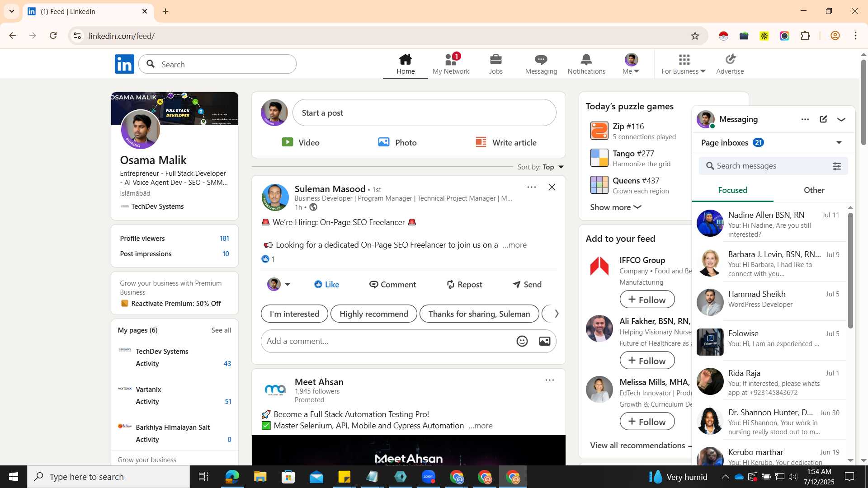Choose the "Highly recommend" quick reply
Viewport: 868px width, 488px height.
click(374, 314)
